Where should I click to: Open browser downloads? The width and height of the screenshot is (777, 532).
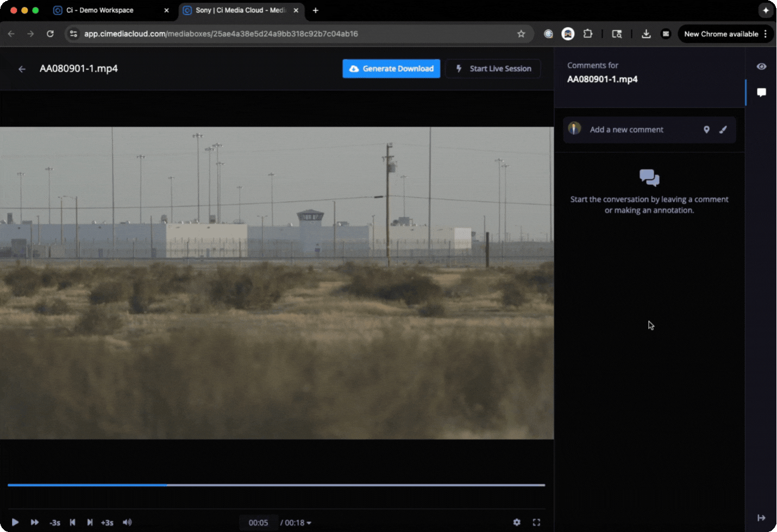click(646, 34)
